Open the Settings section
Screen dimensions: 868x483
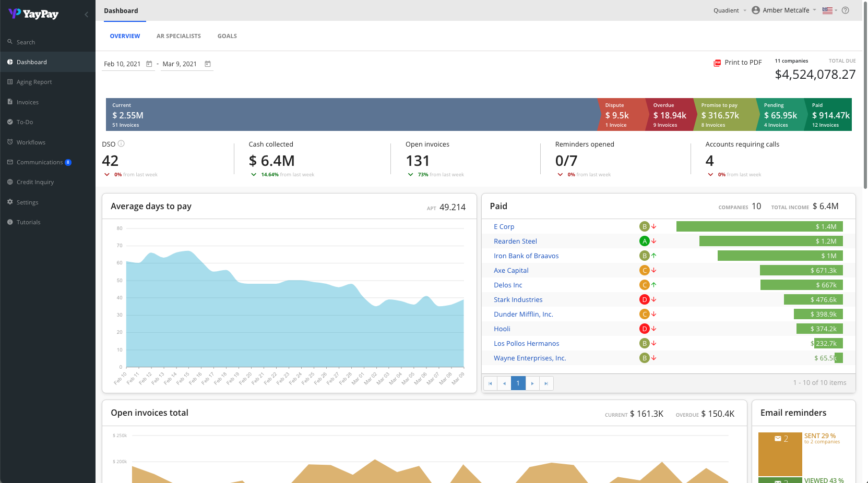(27, 202)
